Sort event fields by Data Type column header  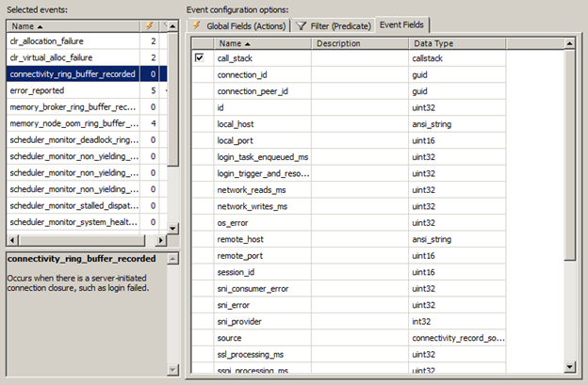[x=457, y=43]
